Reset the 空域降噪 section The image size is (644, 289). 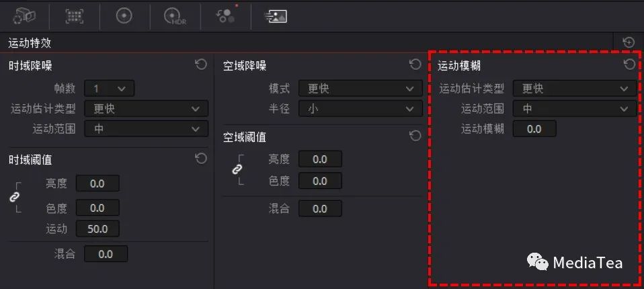coord(415,65)
